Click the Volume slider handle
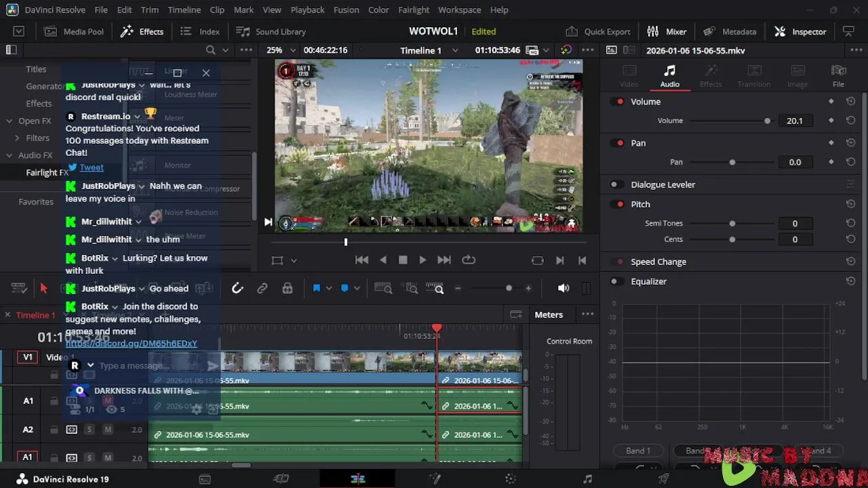 tap(768, 121)
